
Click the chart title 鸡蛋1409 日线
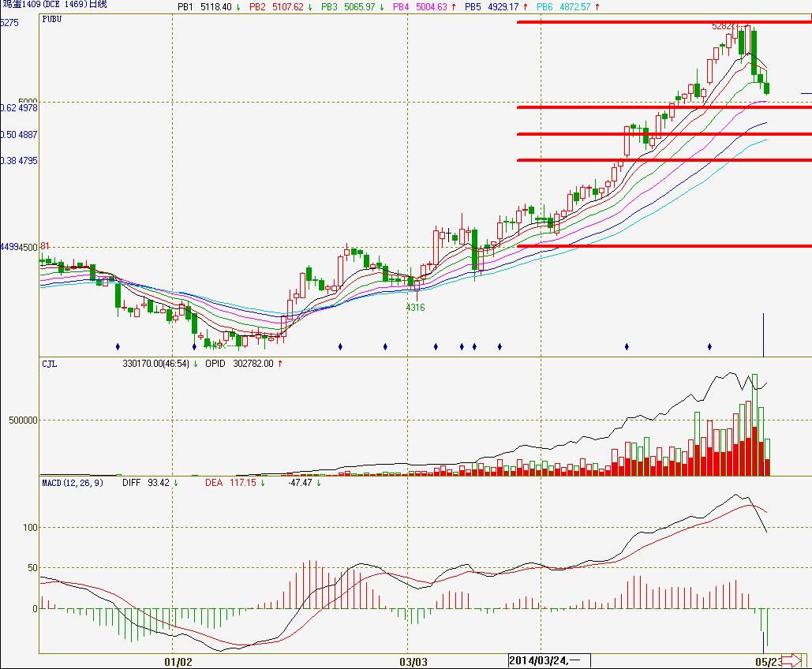coord(54,5)
